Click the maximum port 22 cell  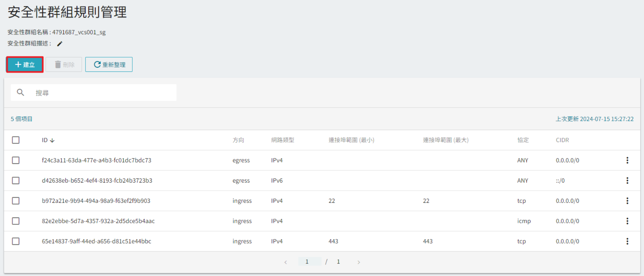[426, 201]
